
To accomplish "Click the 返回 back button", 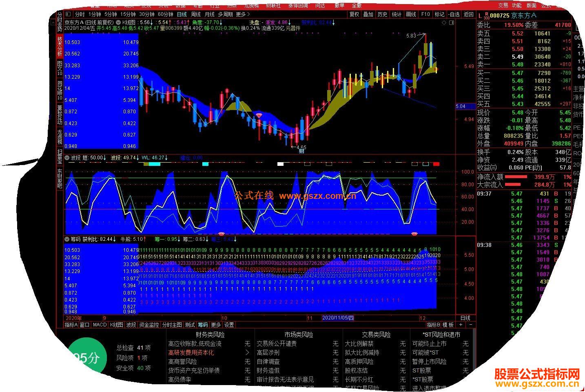I will click(x=469, y=14).
